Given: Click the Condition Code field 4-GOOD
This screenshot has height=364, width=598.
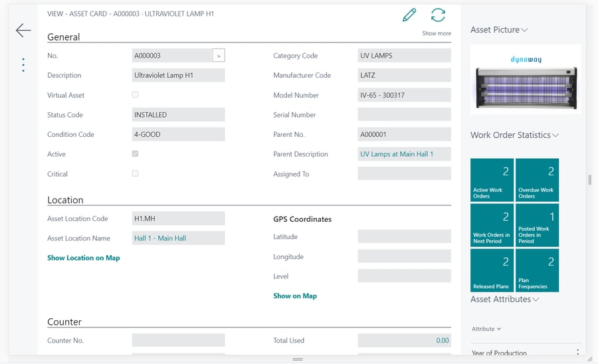Looking at the screenshot, I should coord(179,134).
